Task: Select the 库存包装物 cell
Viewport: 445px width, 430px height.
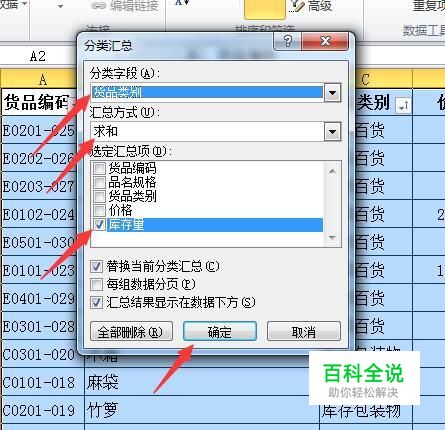Action: tap(366, 411)
